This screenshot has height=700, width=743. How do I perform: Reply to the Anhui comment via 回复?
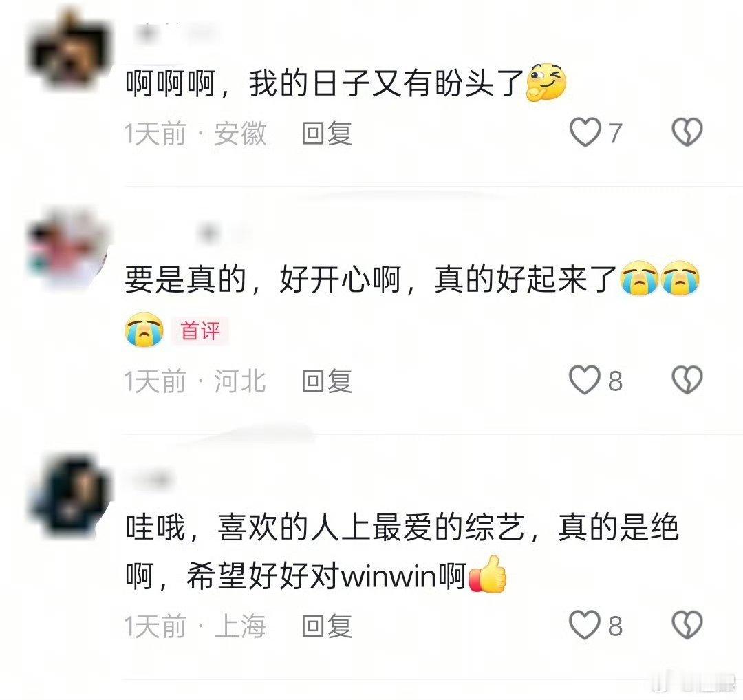327,133
